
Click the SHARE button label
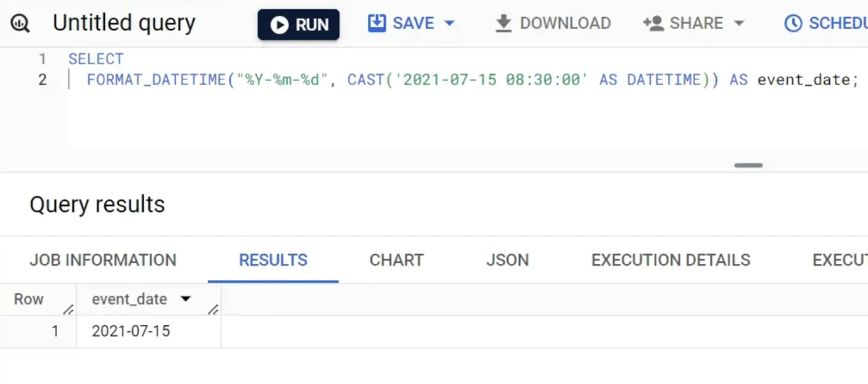pyautogui.click(x=696, y=24)
